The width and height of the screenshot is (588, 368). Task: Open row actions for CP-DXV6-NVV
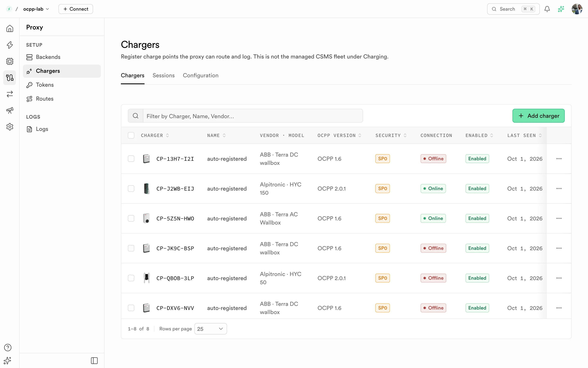pos(559,308)
